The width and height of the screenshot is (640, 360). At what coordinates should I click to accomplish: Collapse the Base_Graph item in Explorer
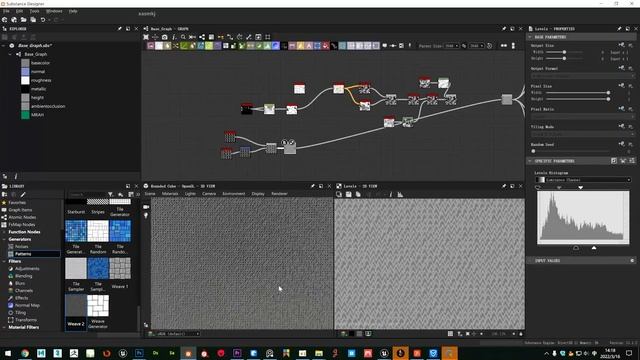pos(11,54)
